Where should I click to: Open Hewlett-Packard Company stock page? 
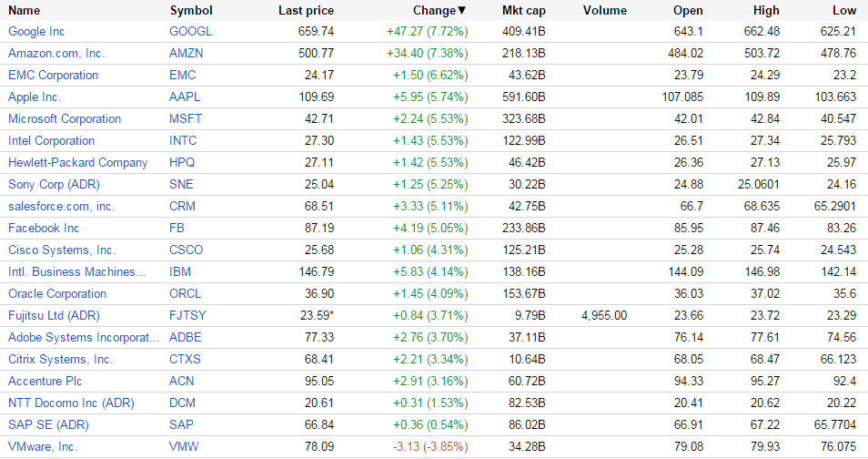77,162
